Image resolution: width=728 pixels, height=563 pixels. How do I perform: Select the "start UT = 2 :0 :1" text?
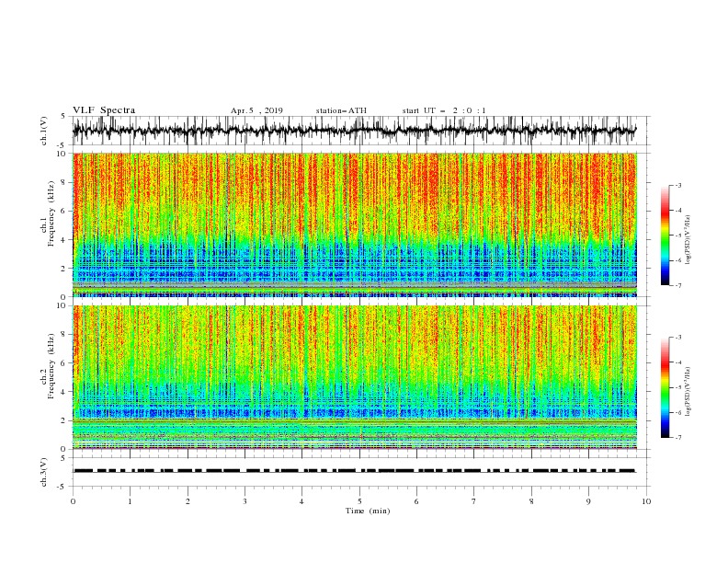click(444, 110)
